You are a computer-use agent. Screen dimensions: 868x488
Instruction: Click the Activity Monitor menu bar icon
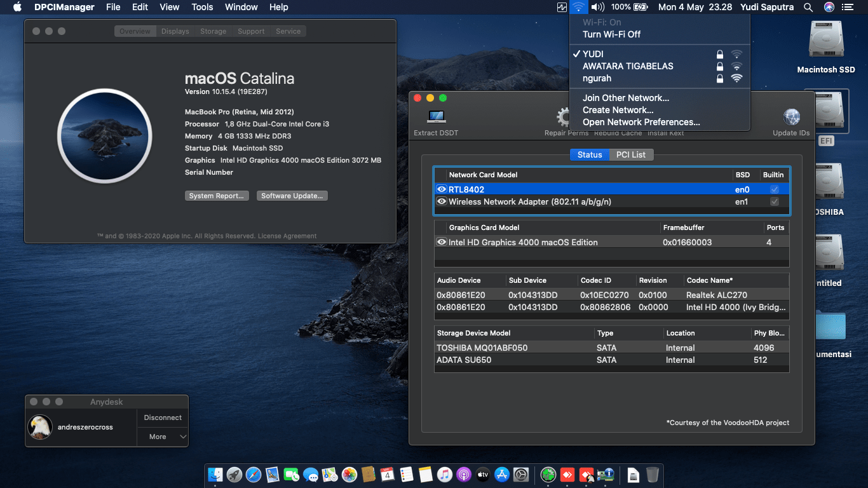562,7
